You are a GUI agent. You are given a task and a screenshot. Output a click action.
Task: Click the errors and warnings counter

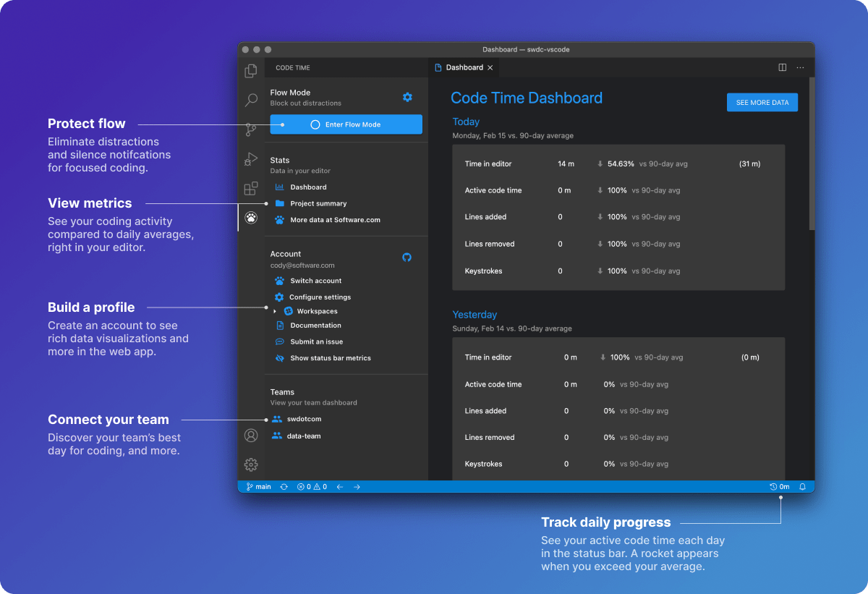pos(312,487)
